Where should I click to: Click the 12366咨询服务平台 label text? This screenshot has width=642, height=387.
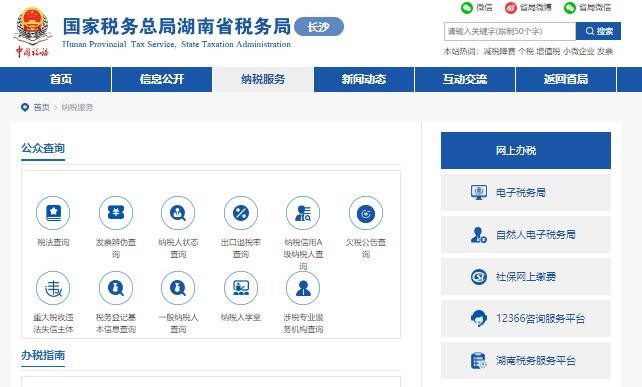540,319
